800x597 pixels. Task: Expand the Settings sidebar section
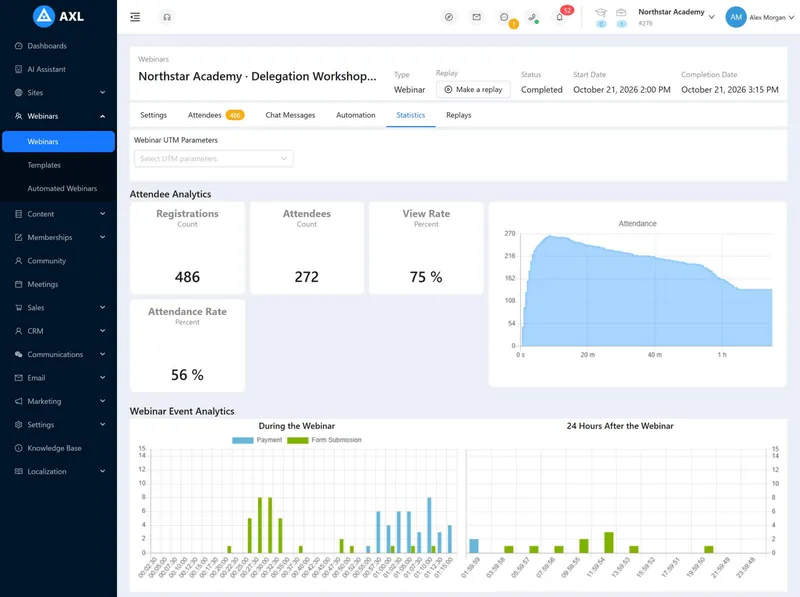[x=58, y=425]
